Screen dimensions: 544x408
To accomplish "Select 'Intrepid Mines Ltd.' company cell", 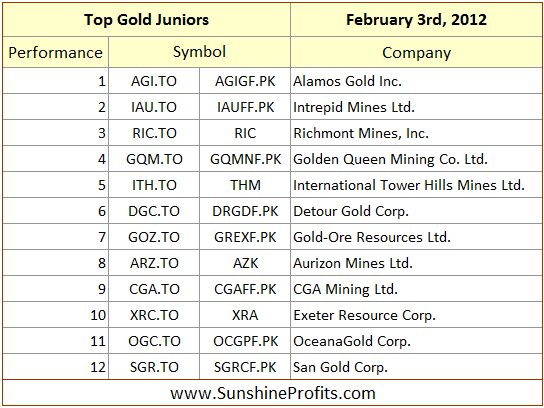I will pos(416,107).
